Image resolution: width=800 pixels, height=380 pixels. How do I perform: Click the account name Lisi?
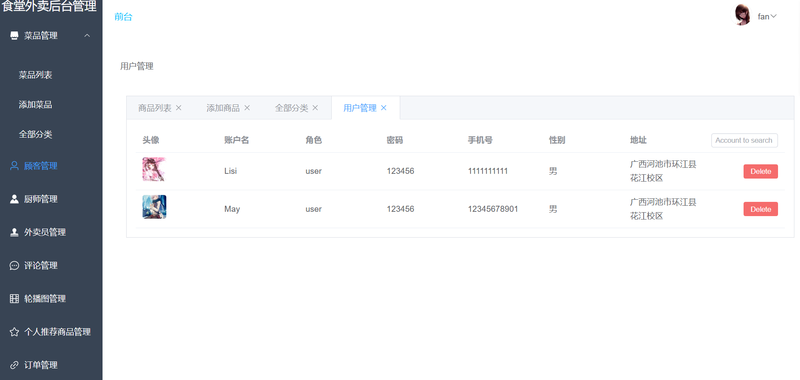pos(231,171)
